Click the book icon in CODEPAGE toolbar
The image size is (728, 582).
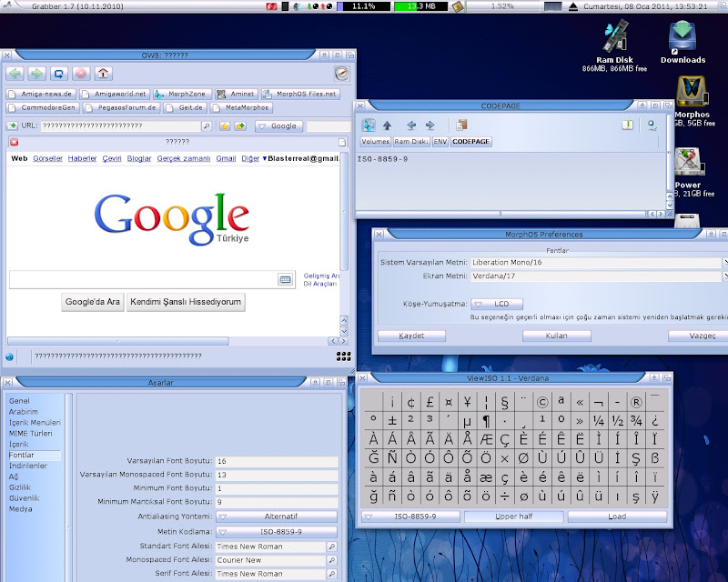click(x=627, y=125)
